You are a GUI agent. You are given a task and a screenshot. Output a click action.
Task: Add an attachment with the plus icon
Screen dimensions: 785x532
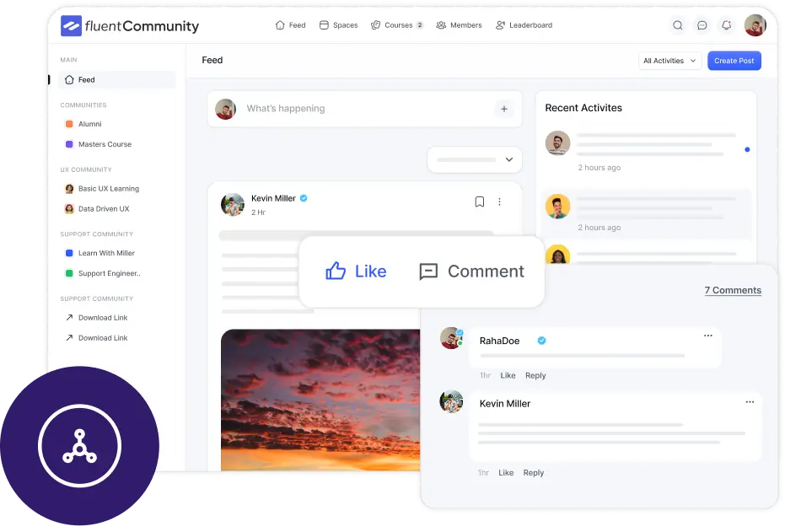pos(504,109)
